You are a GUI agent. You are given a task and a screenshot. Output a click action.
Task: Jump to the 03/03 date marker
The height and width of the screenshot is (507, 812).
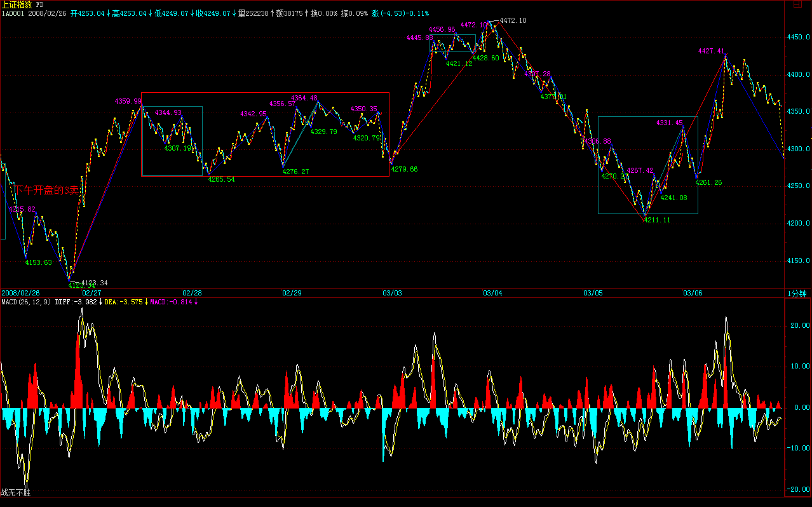392,293
